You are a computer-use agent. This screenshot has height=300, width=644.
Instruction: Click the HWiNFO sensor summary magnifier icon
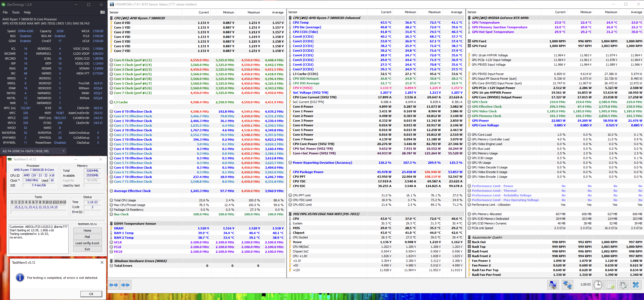553,285
